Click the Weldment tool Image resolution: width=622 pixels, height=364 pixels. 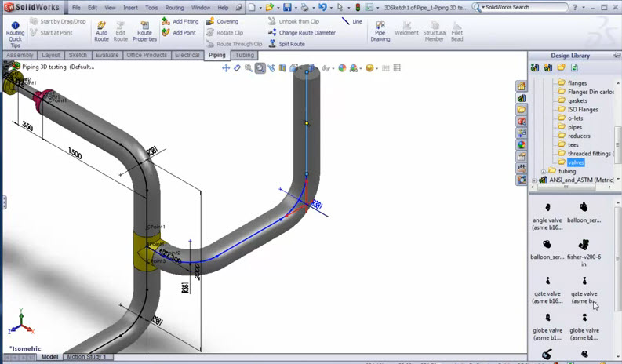(x=406, y=29)
